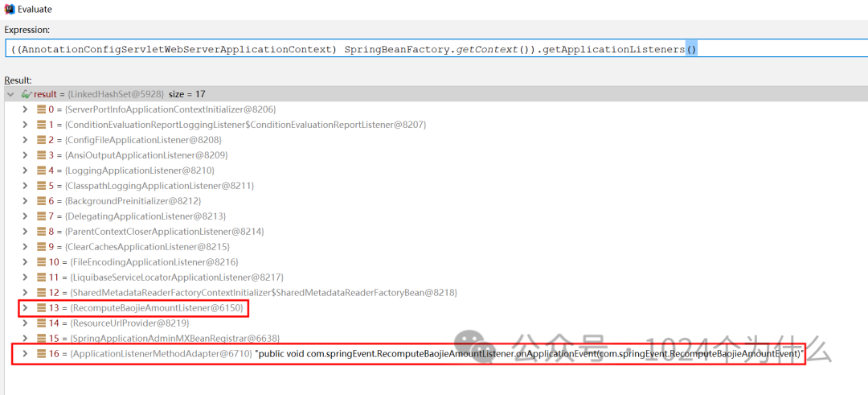The height and width of the screenshot is (395, 868).
Task: Expand entry 12 SharedMetadataReaderFactoryBean
Action: point(25,292)
